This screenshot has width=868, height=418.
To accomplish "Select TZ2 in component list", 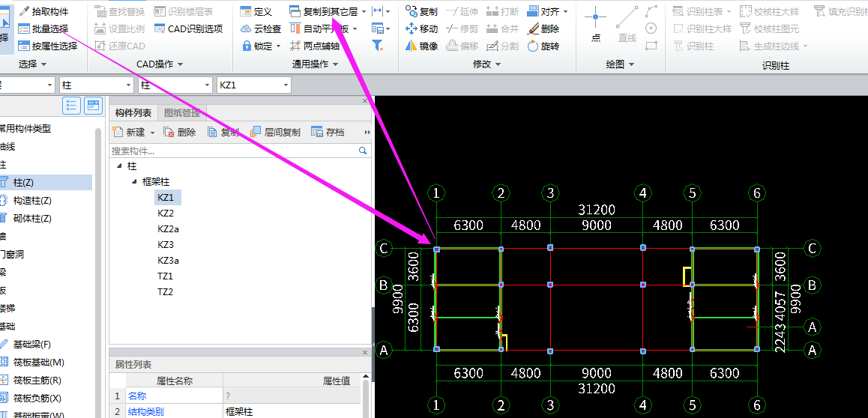I will (x=165, y=292).
